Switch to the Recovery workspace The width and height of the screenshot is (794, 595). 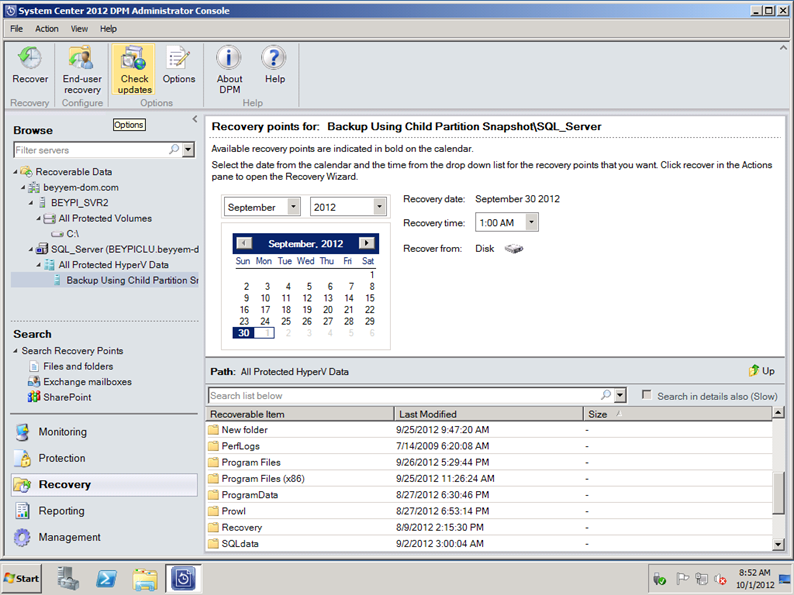point(104,485)
